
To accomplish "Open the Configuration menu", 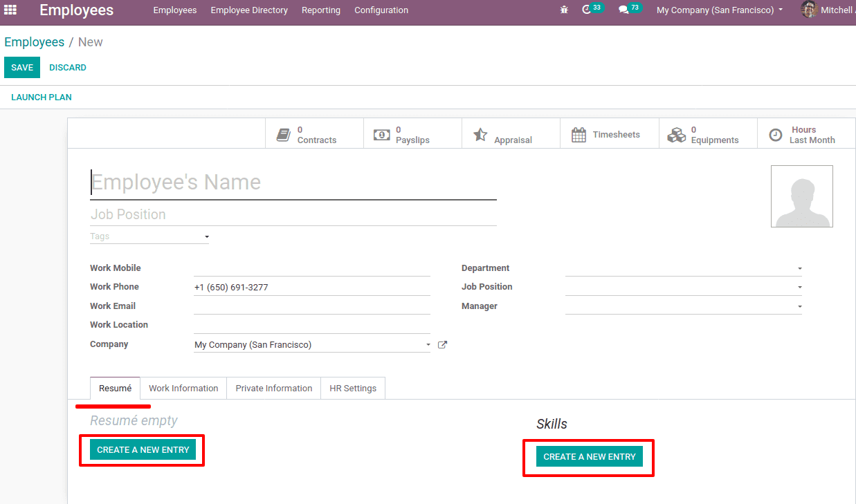I will (x=381, y=10).
